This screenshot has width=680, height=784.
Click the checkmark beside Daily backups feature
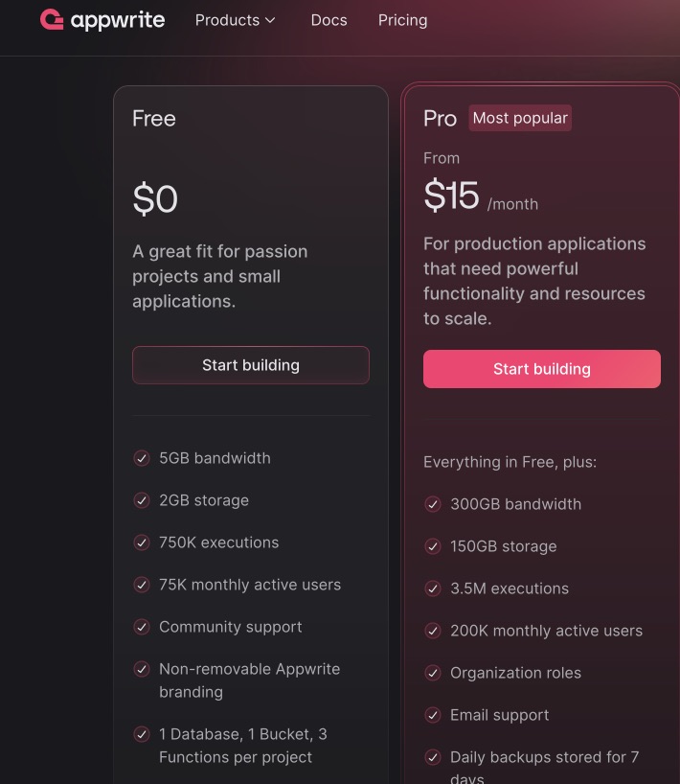coord(433,757)
